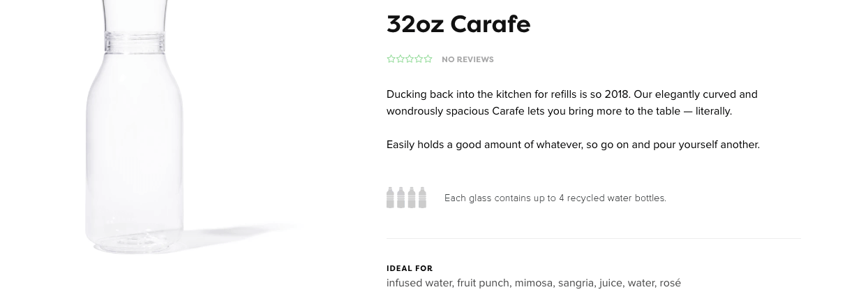Click the second recycled bottle icon
The width and height of the screenshot is (868, 292).
click(401, 198)
